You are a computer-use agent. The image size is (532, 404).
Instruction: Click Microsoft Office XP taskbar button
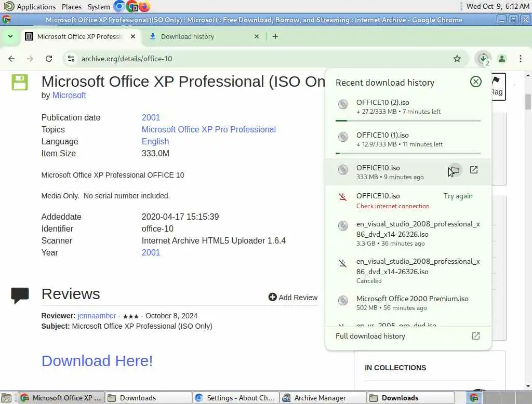pyautogui.click(x=61, y=398)
